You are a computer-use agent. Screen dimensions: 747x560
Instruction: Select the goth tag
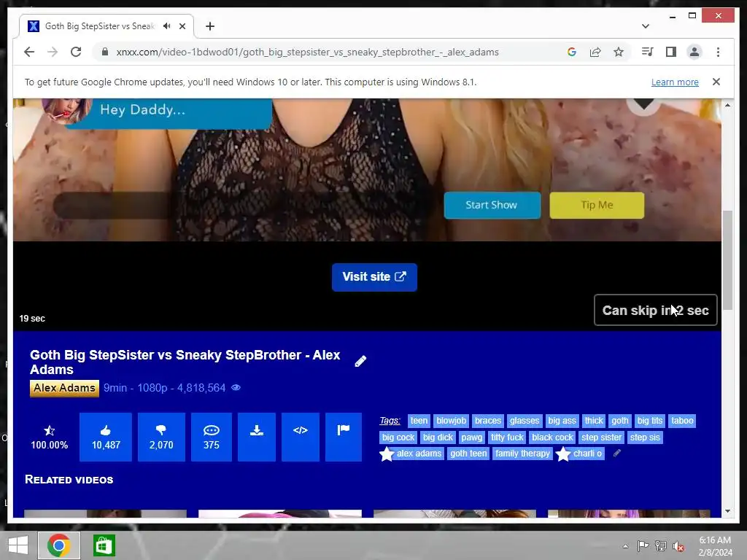coord(620,421)
